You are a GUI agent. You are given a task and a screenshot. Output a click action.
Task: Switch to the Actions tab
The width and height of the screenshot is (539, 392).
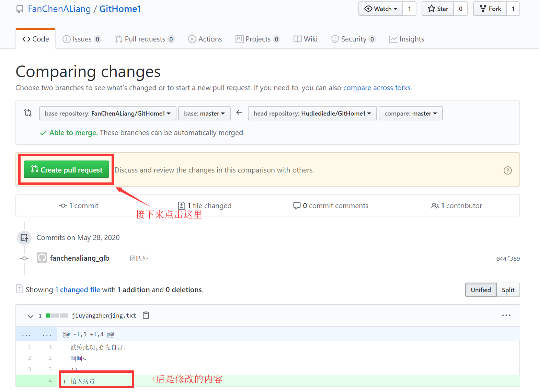click(205, 39)
